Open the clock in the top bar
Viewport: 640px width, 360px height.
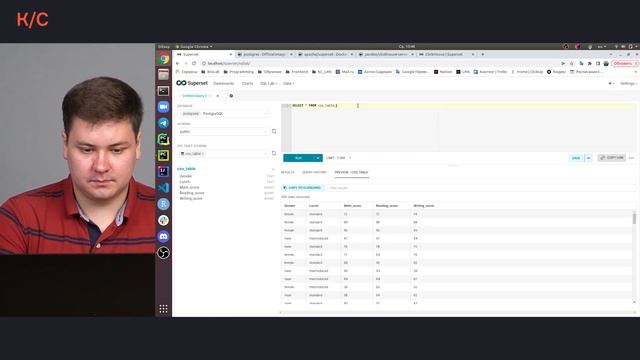point(407,47)
